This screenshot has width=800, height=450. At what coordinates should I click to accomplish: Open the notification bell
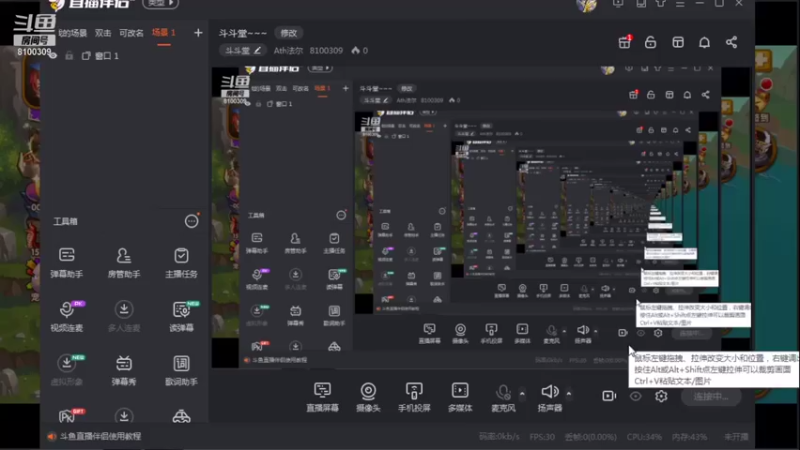704,42
